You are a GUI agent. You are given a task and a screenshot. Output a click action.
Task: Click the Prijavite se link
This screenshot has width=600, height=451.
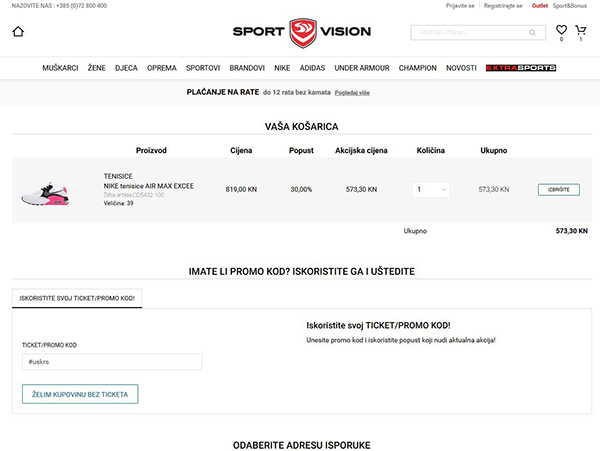(x=460, y=6)
